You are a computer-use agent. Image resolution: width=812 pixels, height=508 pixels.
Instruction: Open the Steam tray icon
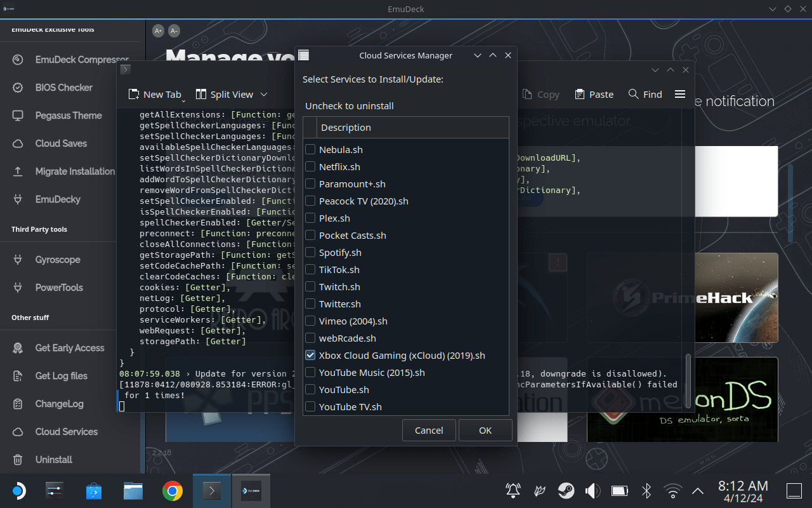tap(566, 491)
